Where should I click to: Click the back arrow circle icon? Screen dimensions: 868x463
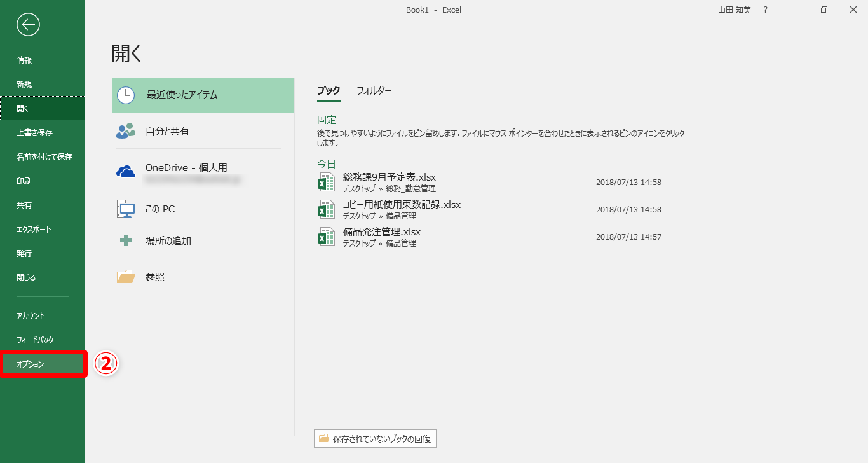29,25
